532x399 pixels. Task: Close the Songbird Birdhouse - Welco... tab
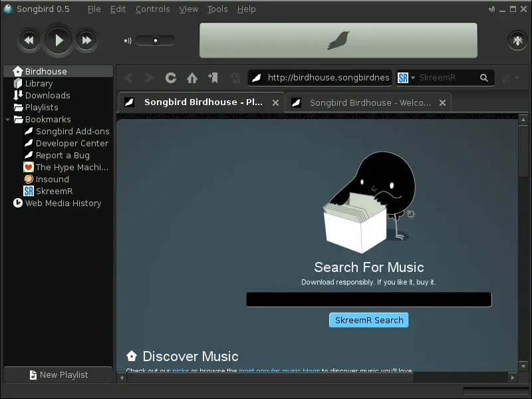tap(442, 102)
